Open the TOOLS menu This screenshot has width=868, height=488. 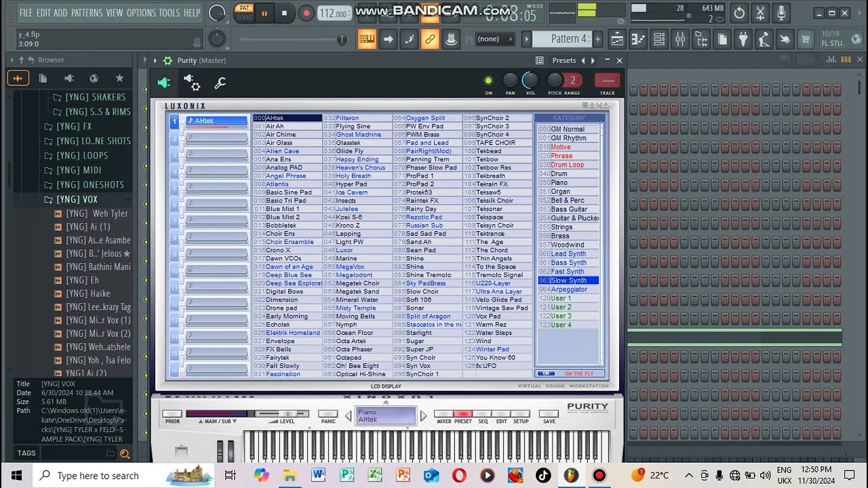(x=170, y=13)
